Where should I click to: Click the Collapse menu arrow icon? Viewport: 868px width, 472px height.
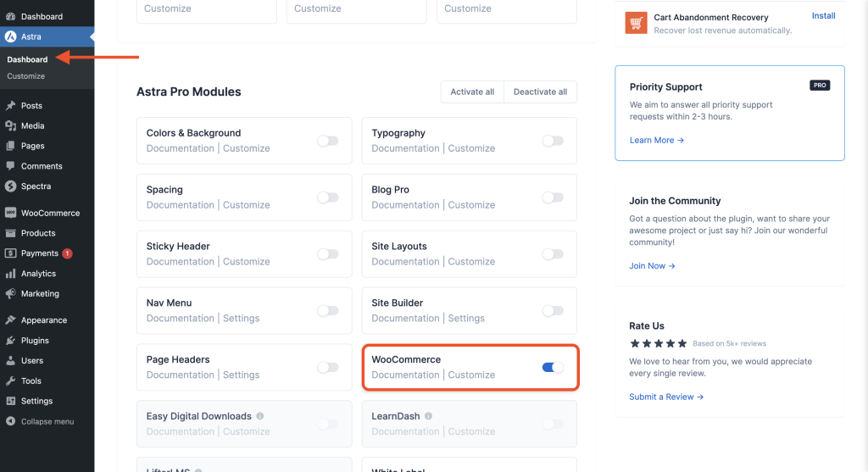click(x=10, y=421)
